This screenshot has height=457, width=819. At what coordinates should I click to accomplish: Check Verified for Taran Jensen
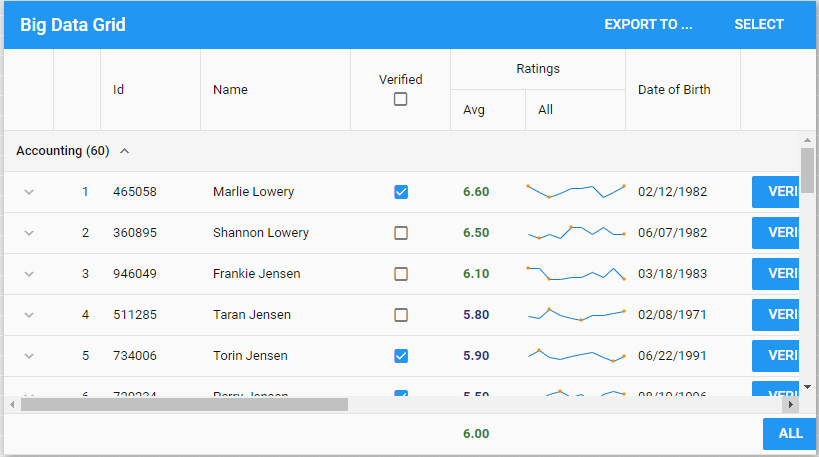tap(401, 315)
